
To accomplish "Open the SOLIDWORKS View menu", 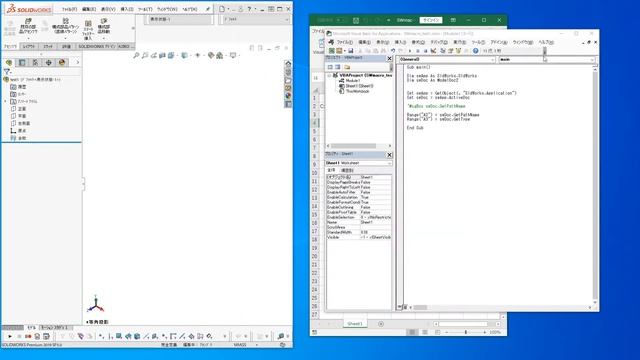I will [x=108, y=9].
